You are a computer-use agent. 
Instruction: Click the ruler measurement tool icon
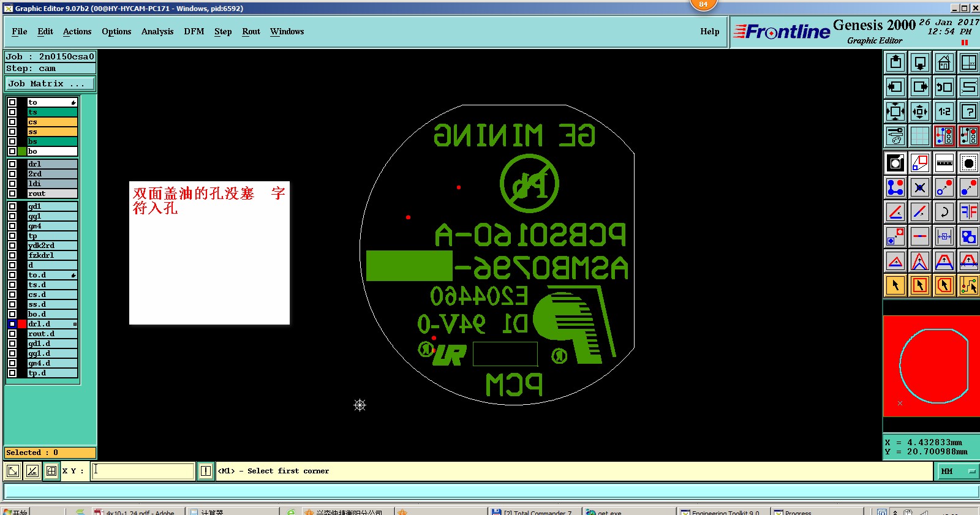point(944,163)
